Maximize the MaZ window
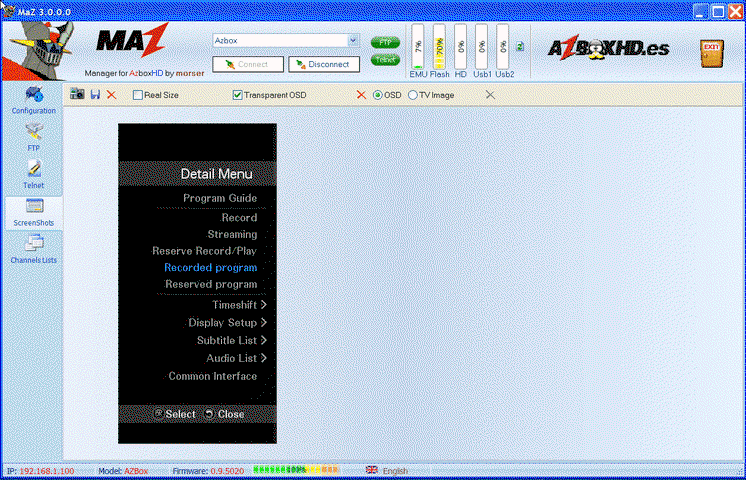 click(718, 11)
